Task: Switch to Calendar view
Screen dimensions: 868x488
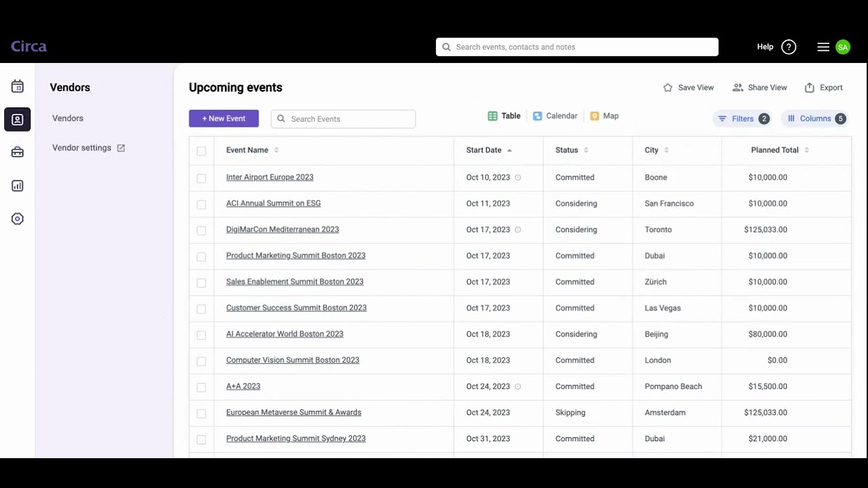Action: click(x=555, y=116)
